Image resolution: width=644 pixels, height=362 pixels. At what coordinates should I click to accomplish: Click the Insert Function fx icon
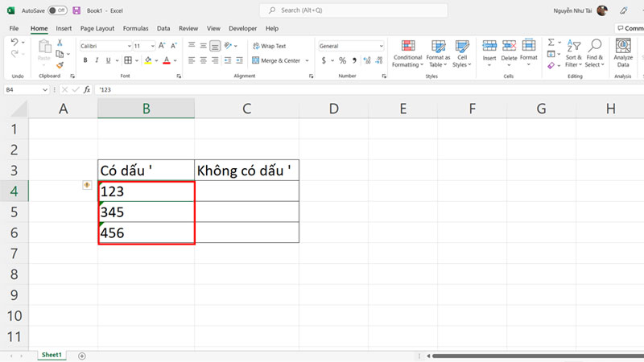pyautogui.click(x=87, y=89)
